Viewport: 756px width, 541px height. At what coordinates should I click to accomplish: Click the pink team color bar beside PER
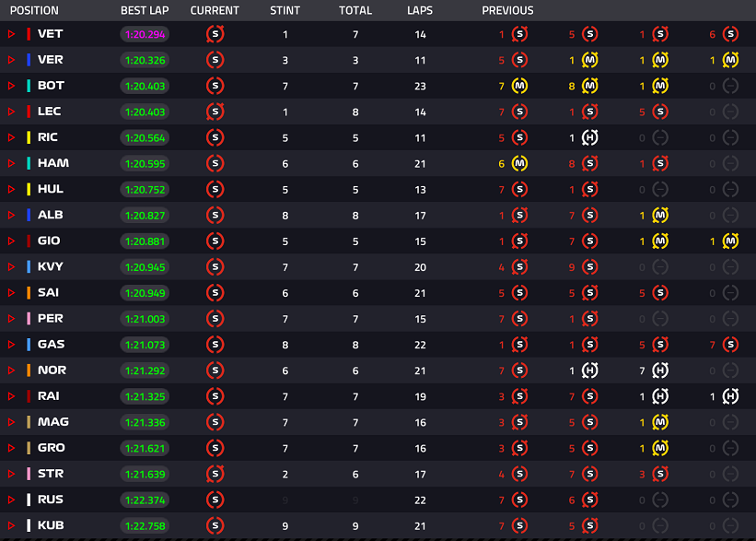click(x=29, y=319)
